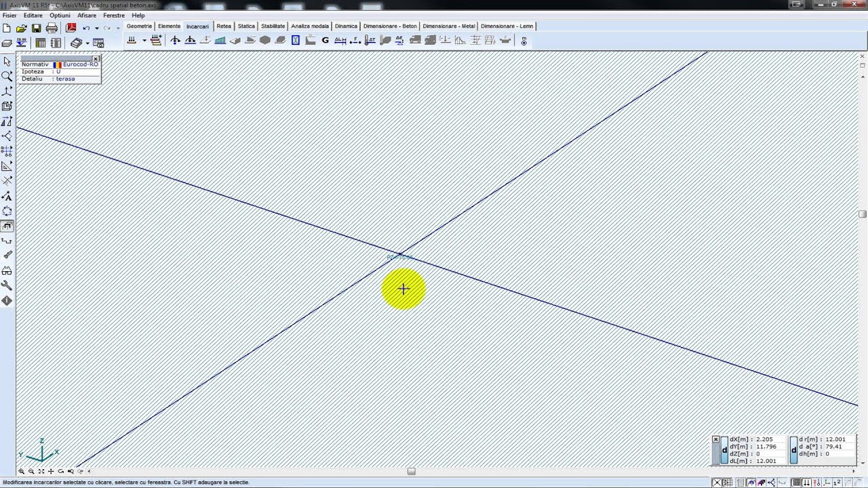The image size is (868, 488).
Task: Toggle the relative d button for polar coordinates
Action: click(794, 450)
